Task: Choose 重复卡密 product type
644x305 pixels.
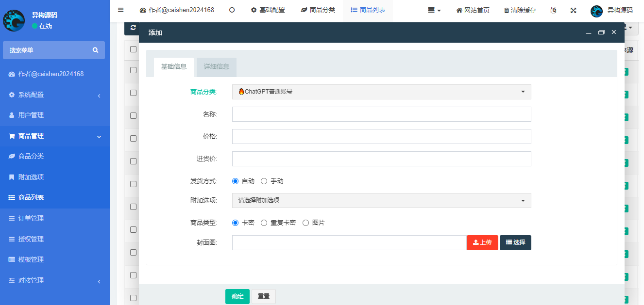Action: coord(264,223)
